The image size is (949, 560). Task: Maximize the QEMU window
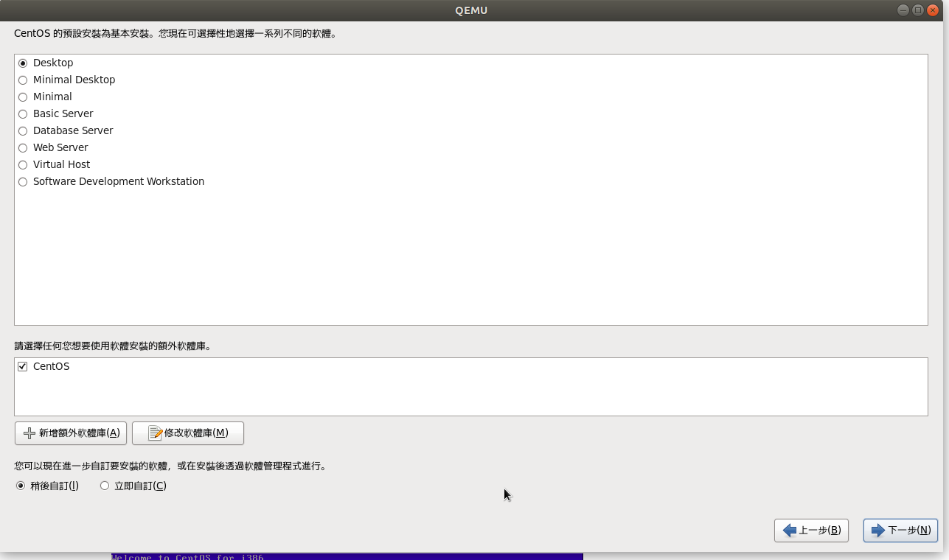(x=918, y=10)
